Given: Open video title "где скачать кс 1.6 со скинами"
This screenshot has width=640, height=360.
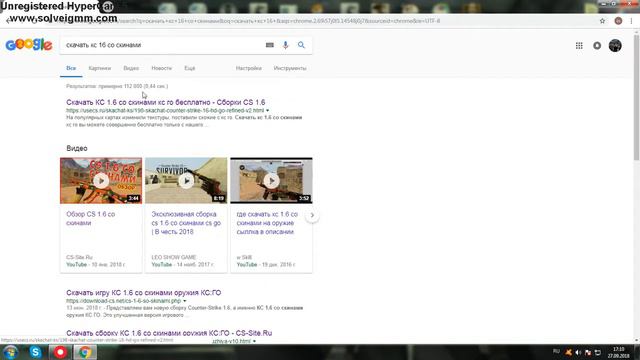Looking at the screenshot, I should click(x=267, y=223).
